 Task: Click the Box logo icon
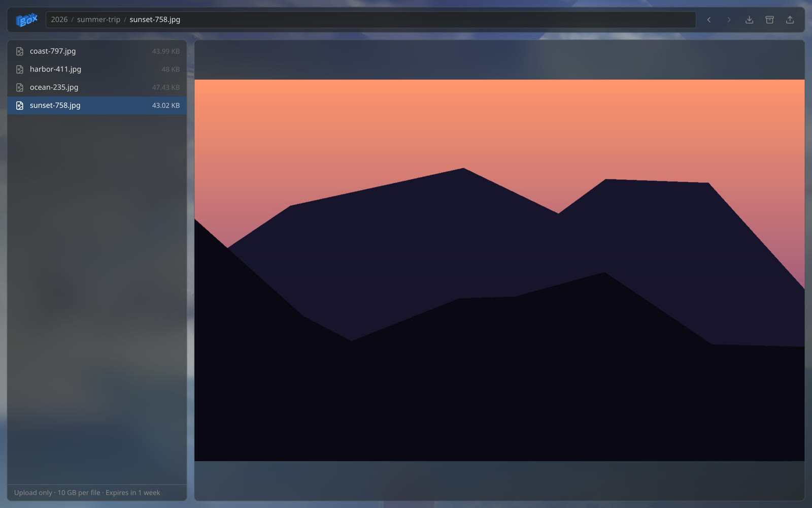click(x=27, y=20)
